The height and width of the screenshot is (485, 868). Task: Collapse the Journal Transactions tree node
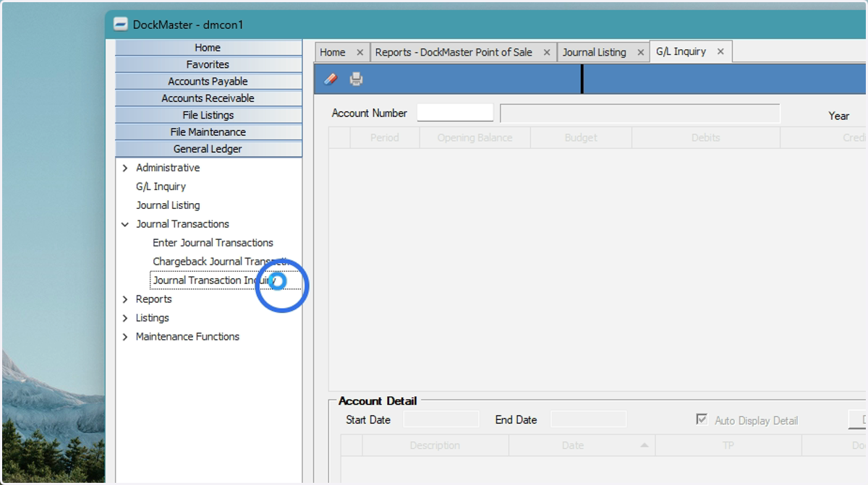(125, 224)
